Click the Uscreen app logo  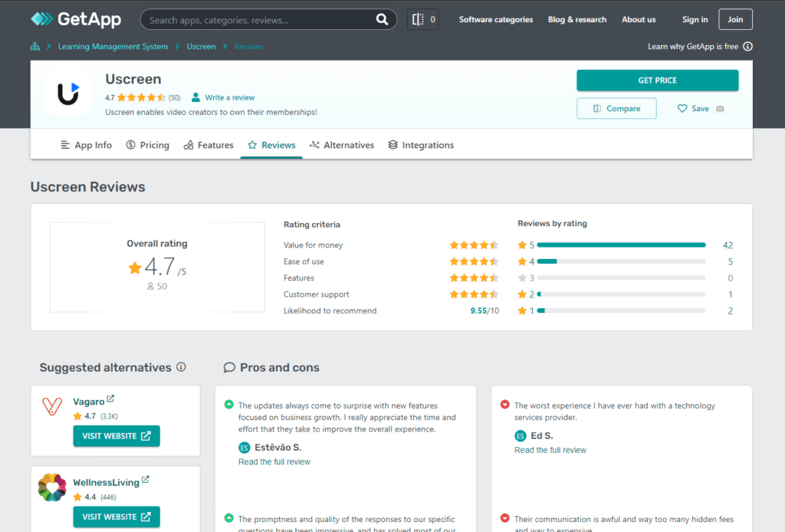pyautogui.click(x=67, y=94)
